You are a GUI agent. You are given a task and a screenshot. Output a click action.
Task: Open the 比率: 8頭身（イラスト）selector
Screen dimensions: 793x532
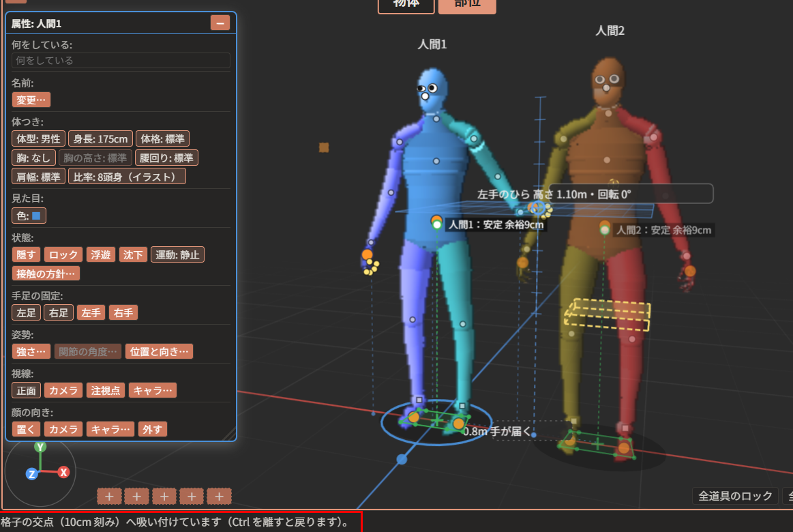(127, 177)
